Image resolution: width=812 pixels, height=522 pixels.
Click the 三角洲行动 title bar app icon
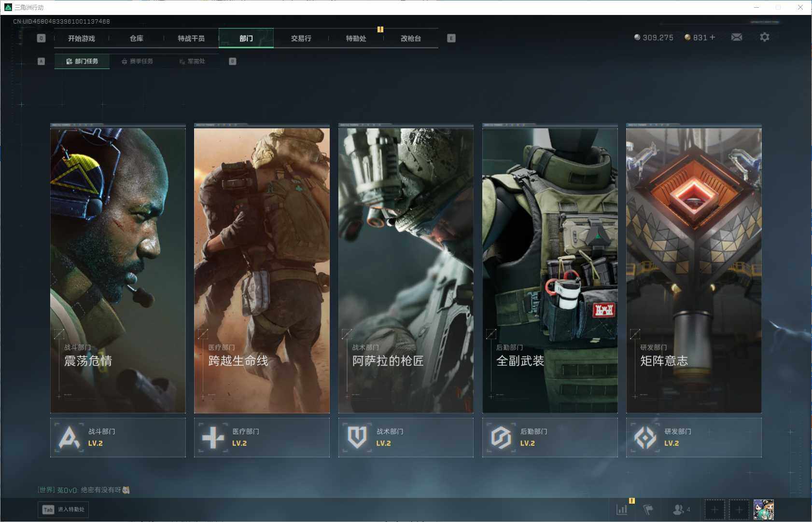coord(8,7)
